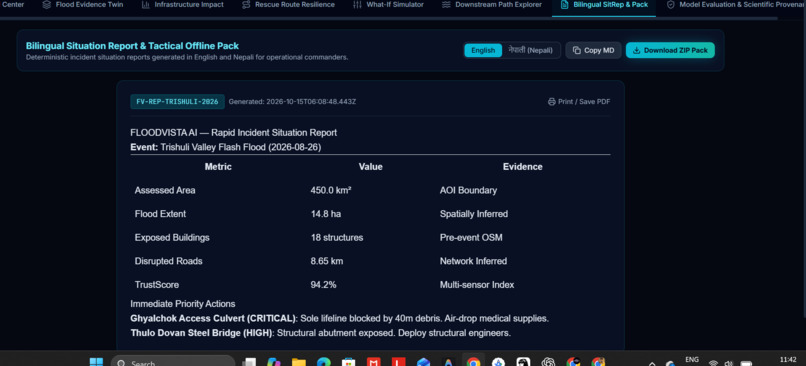Click the 18 structures value
Screen dimensions: 806x366
pos(337,237)
